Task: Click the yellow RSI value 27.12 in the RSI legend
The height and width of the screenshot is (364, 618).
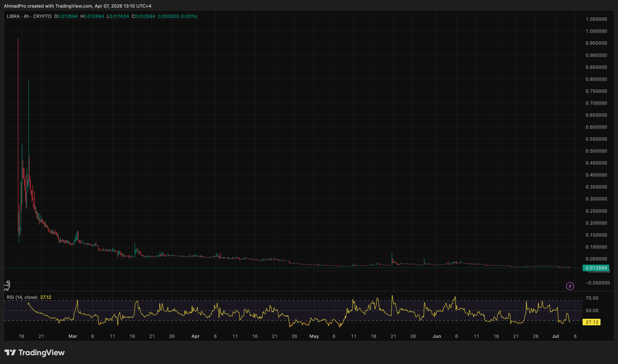Action: click(x=46, y=297)
